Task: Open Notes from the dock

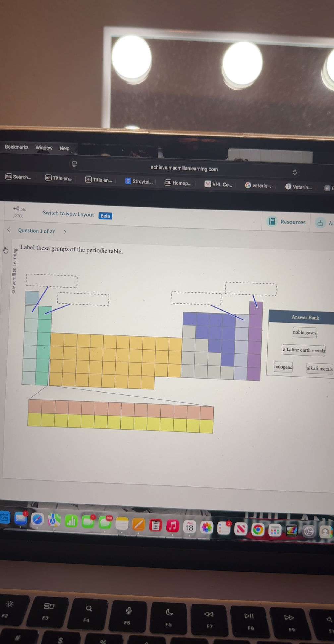Action: pos(122,523)
